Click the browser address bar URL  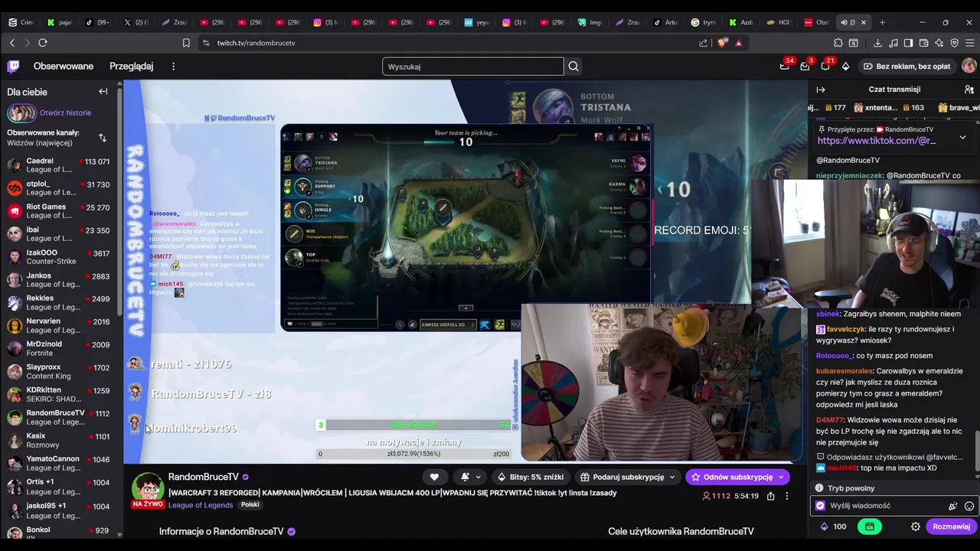point(256,43)
